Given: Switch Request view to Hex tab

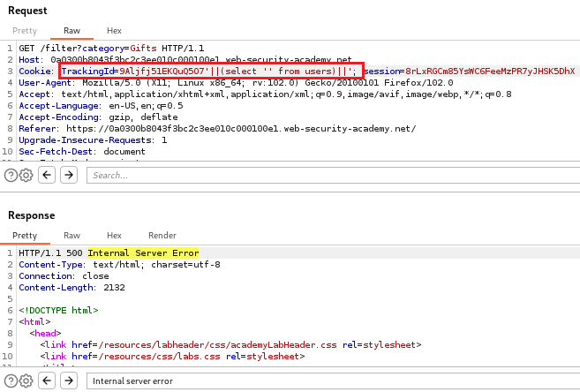Looking at the screenshot, I should click(114, 31).
